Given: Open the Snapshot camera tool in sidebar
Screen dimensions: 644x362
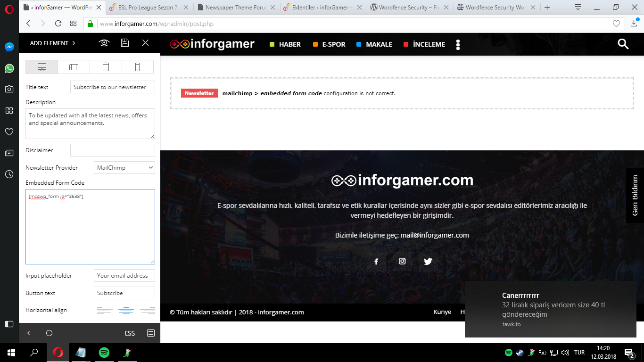Looking at the screenshot, I should (x=9, y=89).
